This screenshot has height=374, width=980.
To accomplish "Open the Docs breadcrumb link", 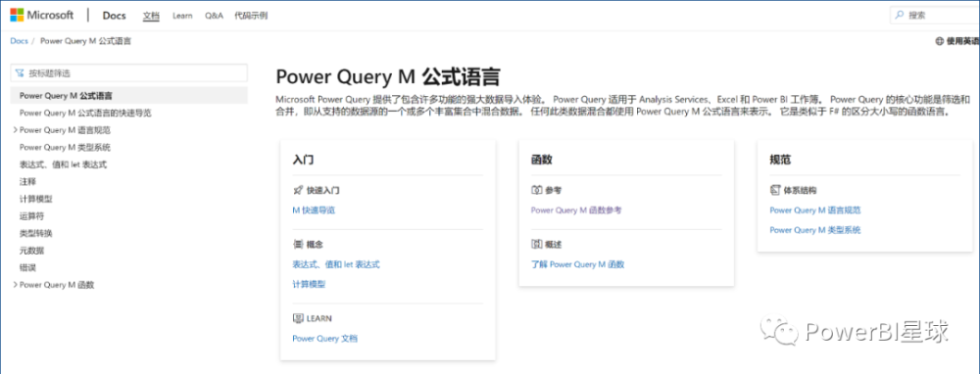I will [x=19, y=41].
